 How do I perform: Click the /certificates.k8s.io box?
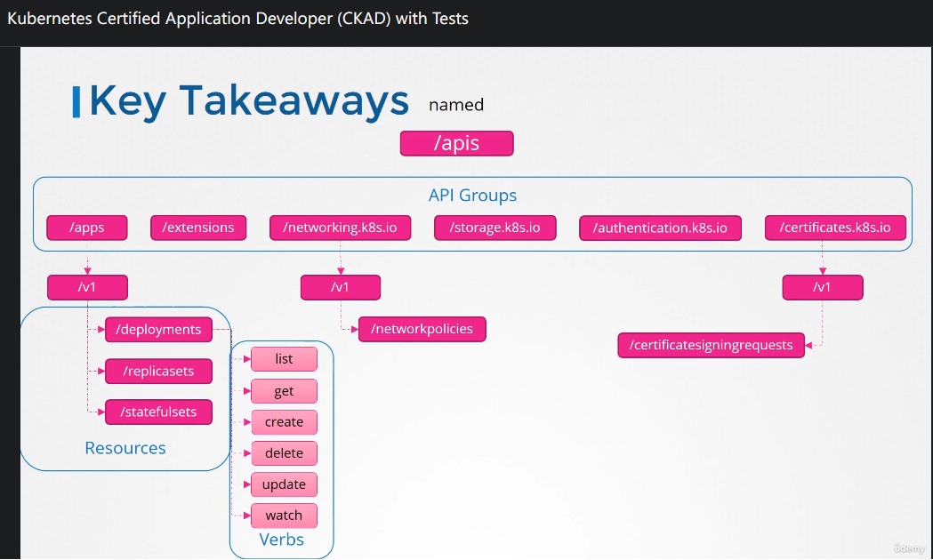tap(835, 228)
